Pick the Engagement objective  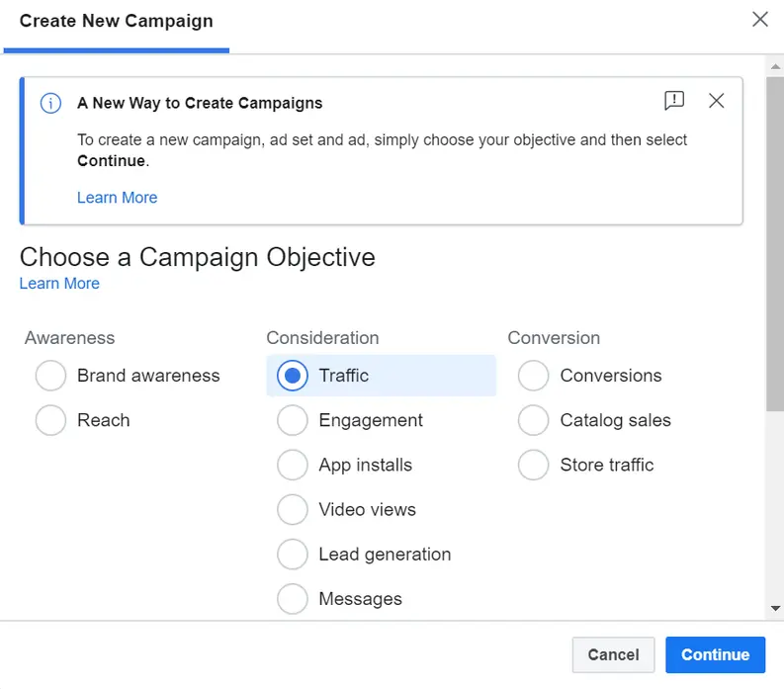(x=293, y=420)
